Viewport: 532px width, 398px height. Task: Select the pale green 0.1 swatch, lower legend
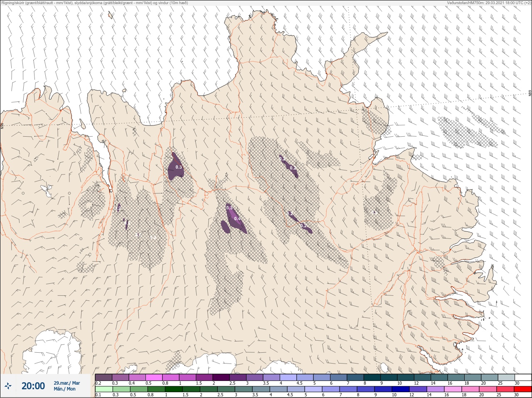coord(103,389)
